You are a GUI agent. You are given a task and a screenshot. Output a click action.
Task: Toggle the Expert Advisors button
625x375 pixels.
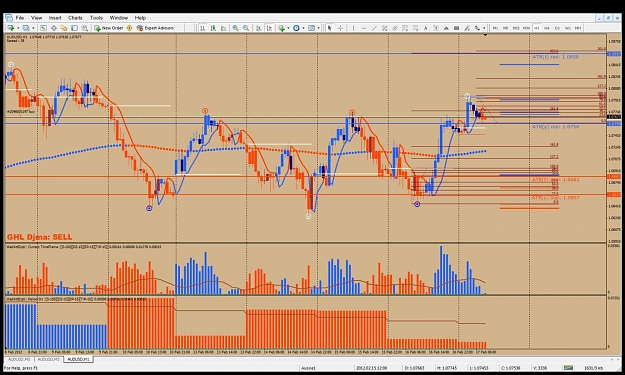click(x=155, y=28)
